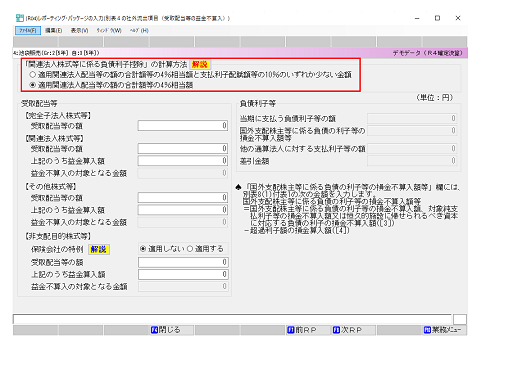Screen dimensions: 522x374
Task: Click the 国外支配株主等 損金不算入額等 value box
Action: [x=412, y=131]
